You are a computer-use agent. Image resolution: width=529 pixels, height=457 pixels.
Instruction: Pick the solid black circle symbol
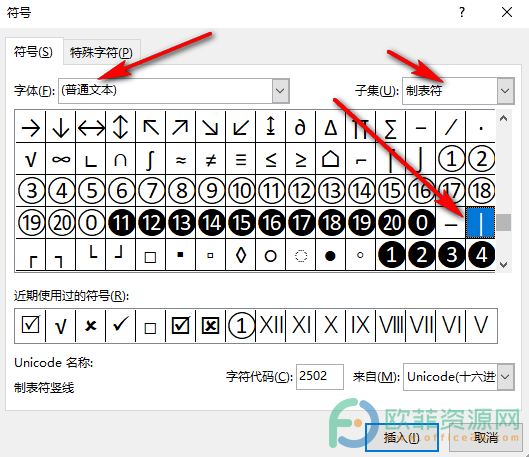331,255
